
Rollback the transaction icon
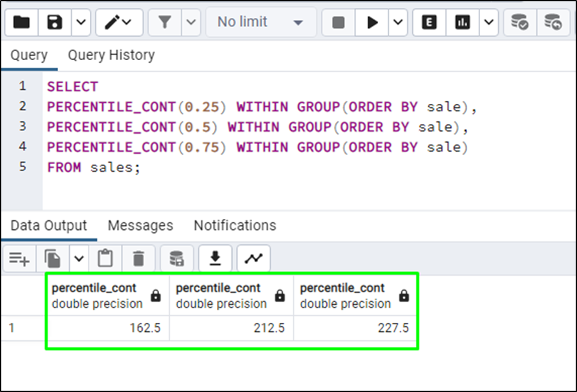pos(554,23)
